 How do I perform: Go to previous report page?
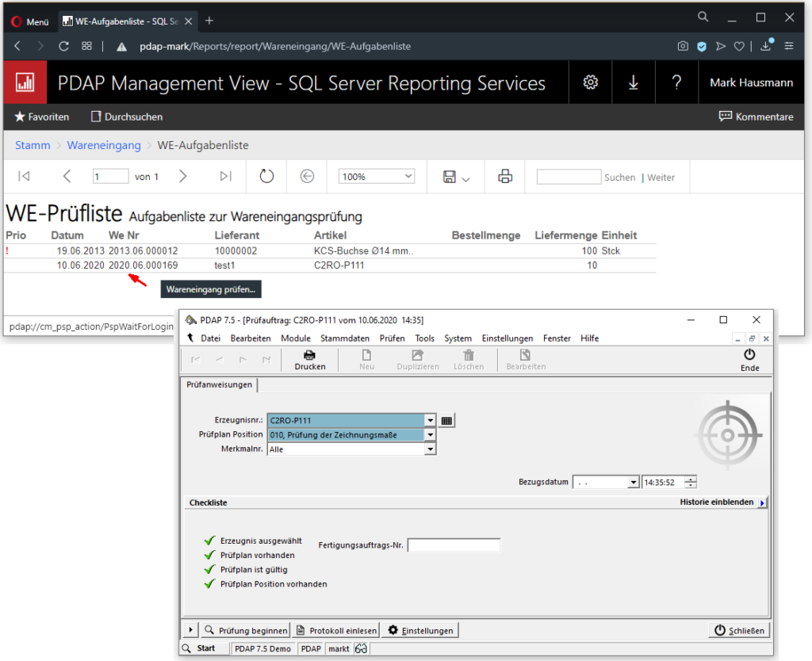pos(67,177)
